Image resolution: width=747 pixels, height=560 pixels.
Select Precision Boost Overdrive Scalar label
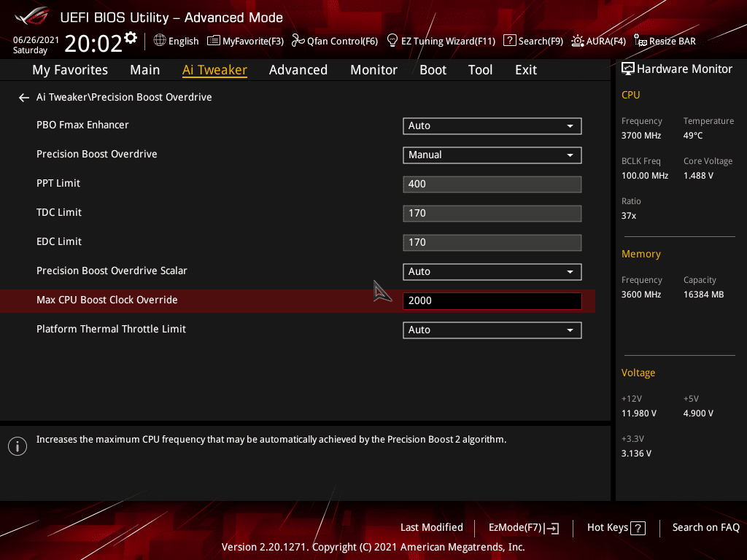click(x=112, y=271)
